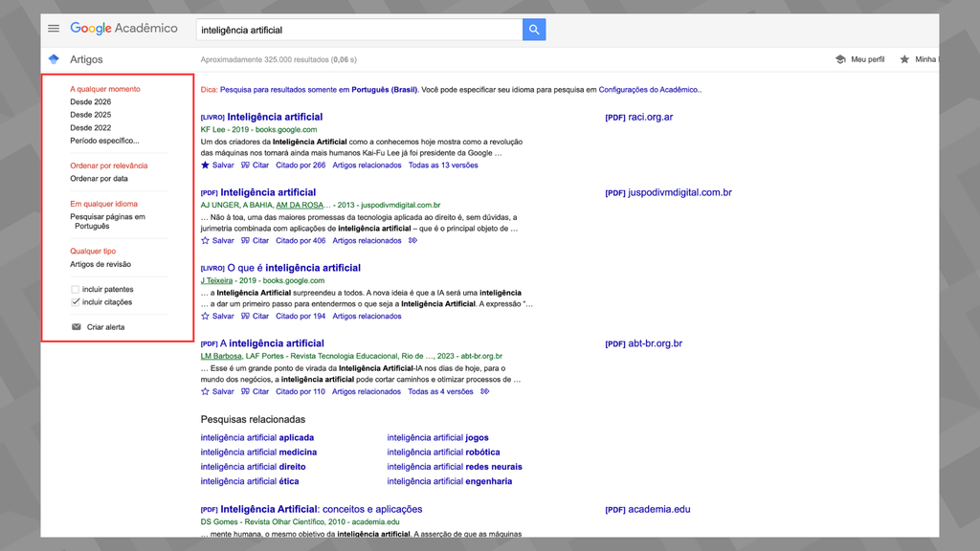Expand more options arrows on AJ Unger result
The width and height of the screenshot is (980, 551).
click(413, 240)
